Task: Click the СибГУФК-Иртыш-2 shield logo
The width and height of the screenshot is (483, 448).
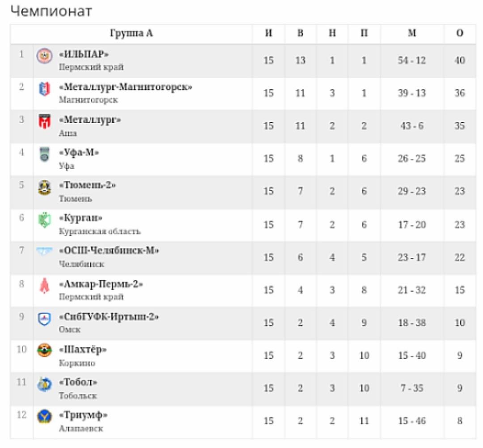Action: [44, 319]
